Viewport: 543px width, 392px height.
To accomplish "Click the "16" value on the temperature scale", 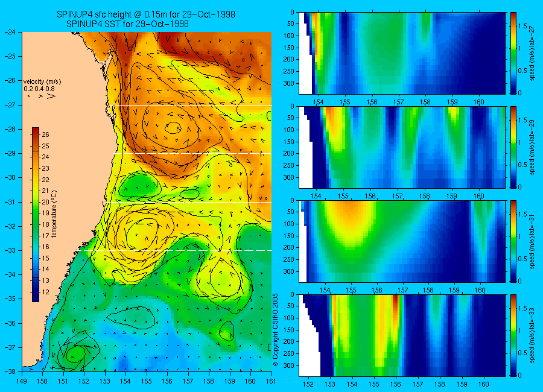I will click(45, 247).
